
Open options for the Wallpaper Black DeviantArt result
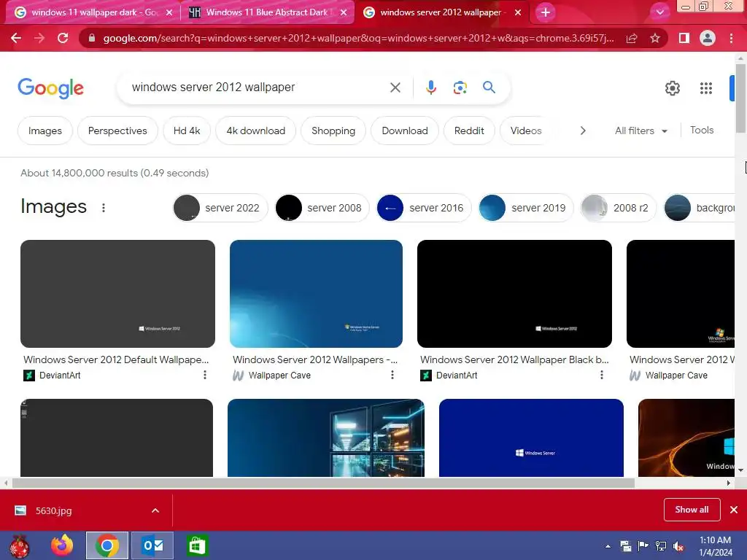(602, 376)
